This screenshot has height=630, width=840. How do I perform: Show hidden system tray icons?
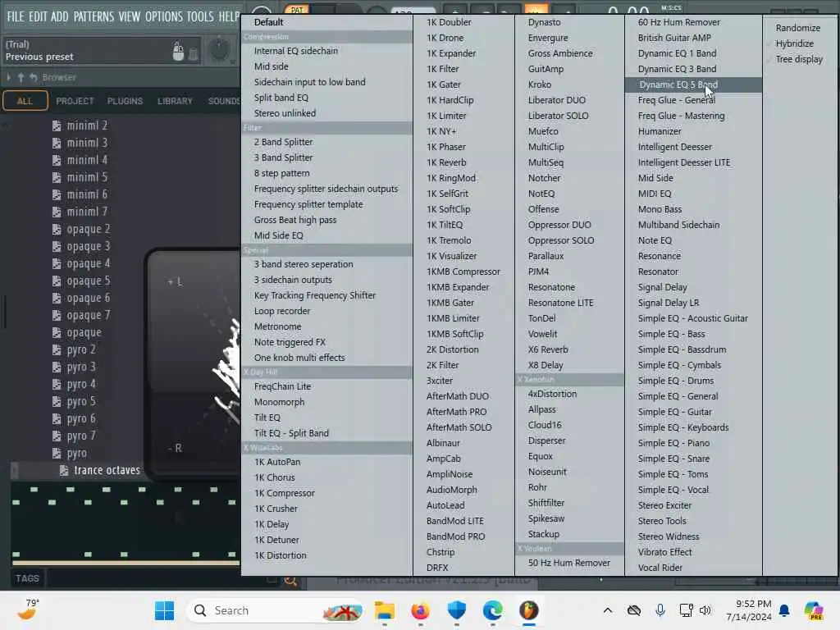608,610
